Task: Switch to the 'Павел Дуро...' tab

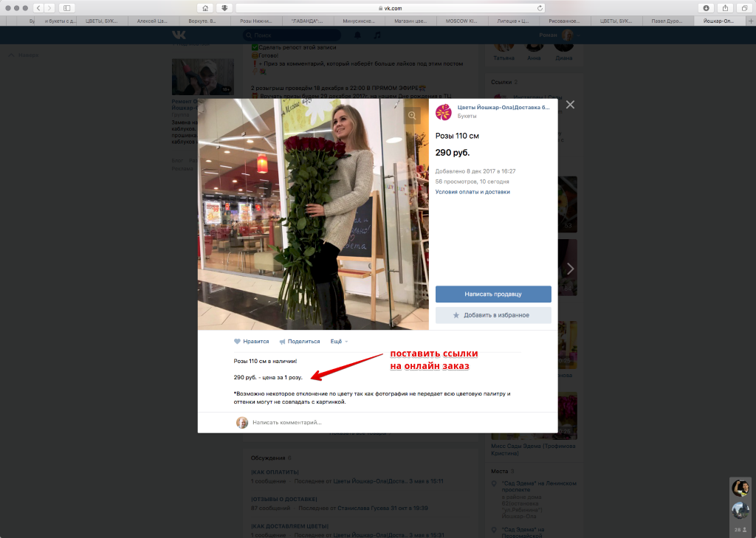Action: click(667, 21)
